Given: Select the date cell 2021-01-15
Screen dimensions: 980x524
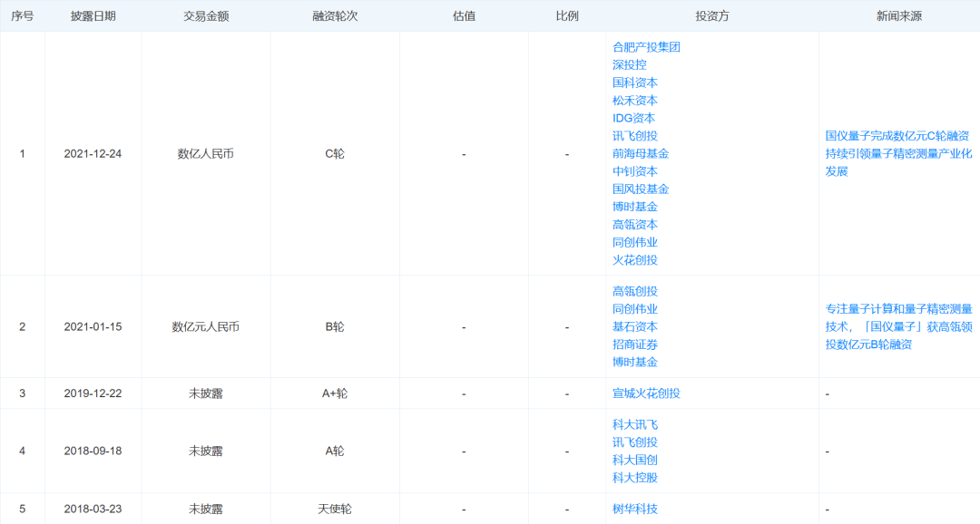Looking at the screenshot, I should point(93,326).
